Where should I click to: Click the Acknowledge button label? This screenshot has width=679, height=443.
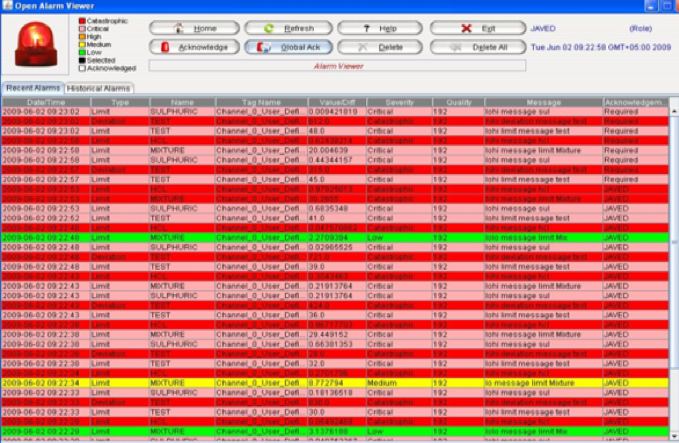pyautogui.click(x=203, y=47)
